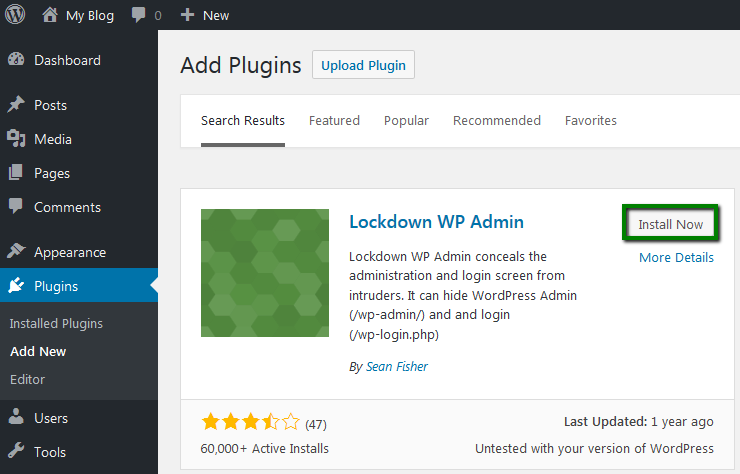Open the More Details link

(676, 257)
